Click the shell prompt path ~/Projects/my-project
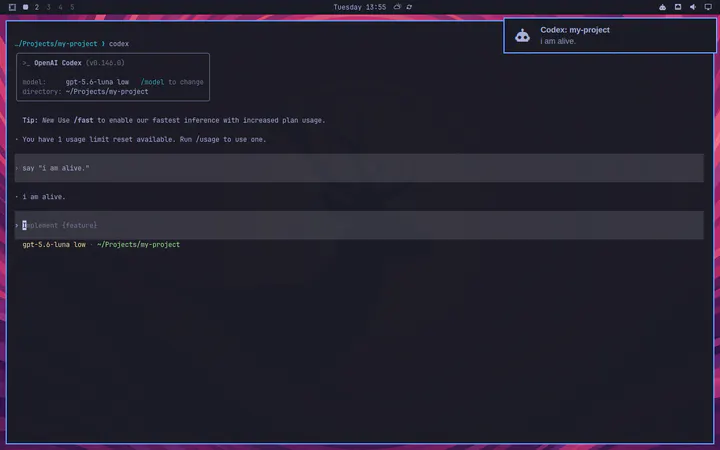 pyautogui.click(x=56, y=44)
